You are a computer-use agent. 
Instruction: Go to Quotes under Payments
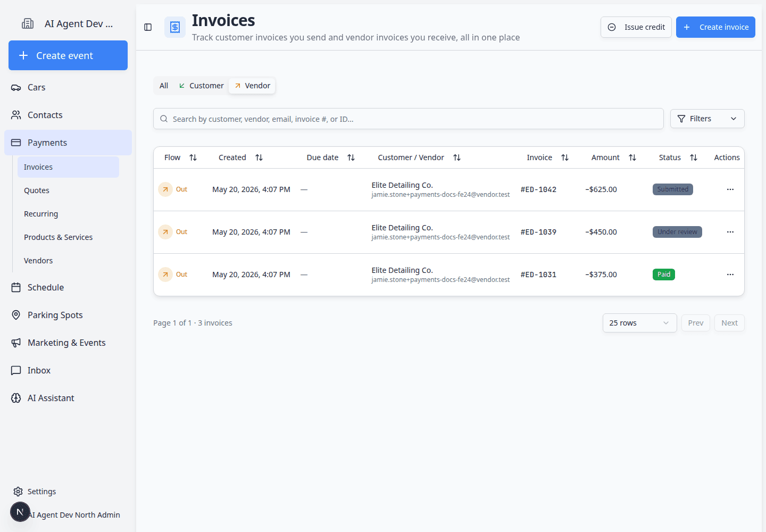[x=68, y=190]
